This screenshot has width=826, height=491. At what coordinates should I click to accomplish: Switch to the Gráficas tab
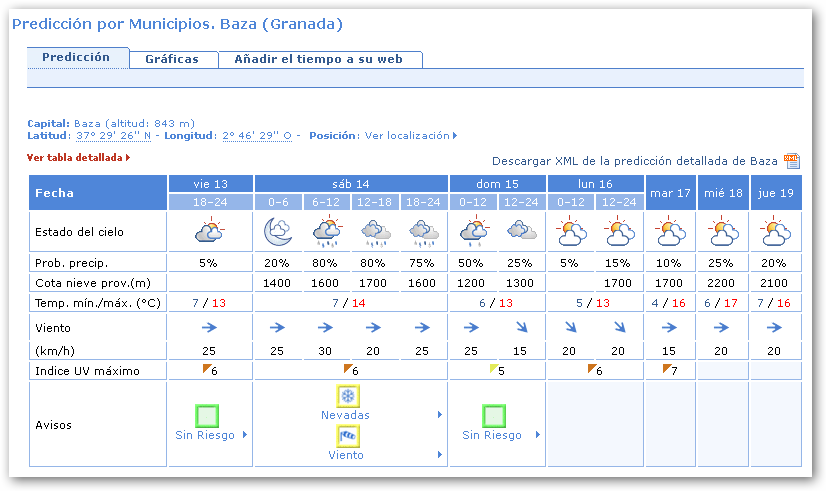(x=172, y=59)
